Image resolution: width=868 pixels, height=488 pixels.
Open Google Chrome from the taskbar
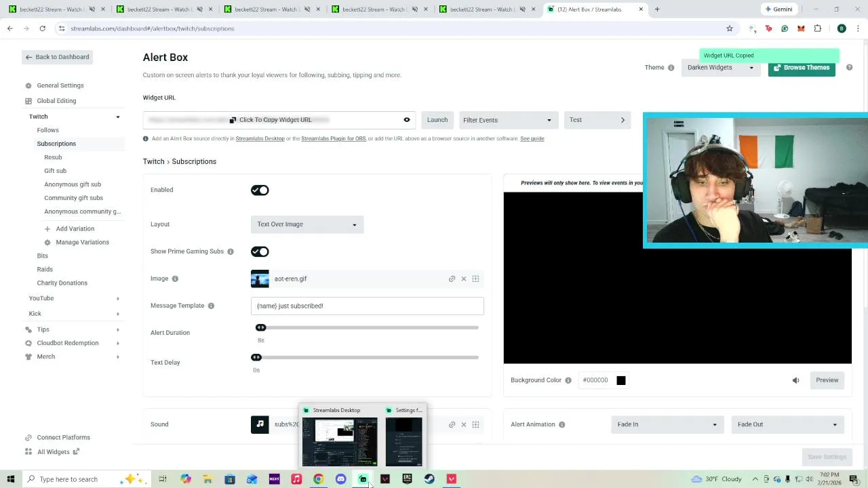tap(318, 479)
